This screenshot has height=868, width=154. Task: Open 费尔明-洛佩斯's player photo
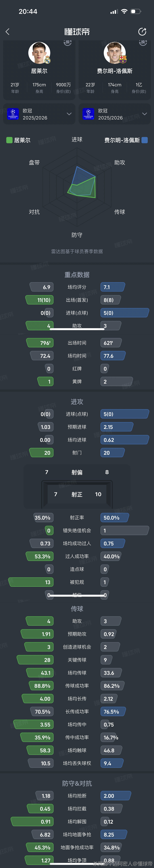[114, 53]
